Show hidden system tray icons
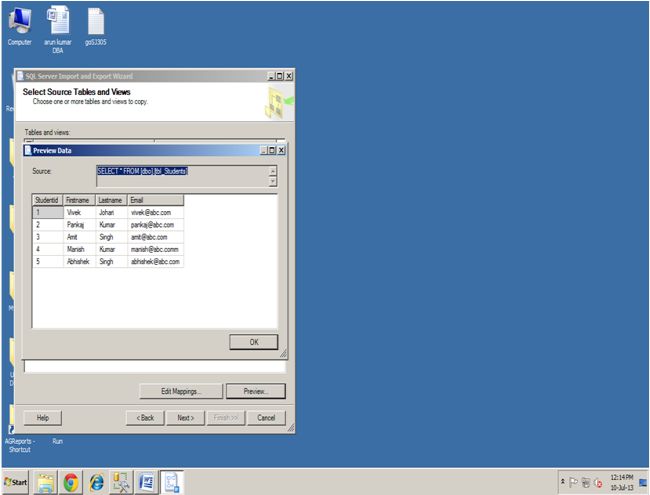 tap(563, 482)
